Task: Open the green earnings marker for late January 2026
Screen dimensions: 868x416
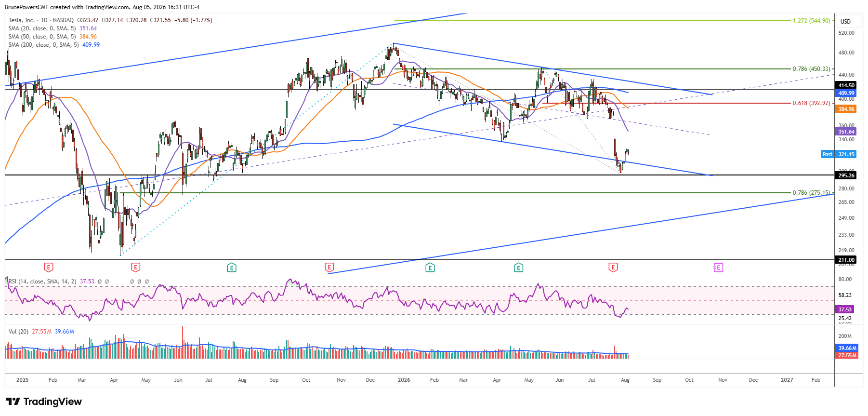Action: (x=430, y=267)
